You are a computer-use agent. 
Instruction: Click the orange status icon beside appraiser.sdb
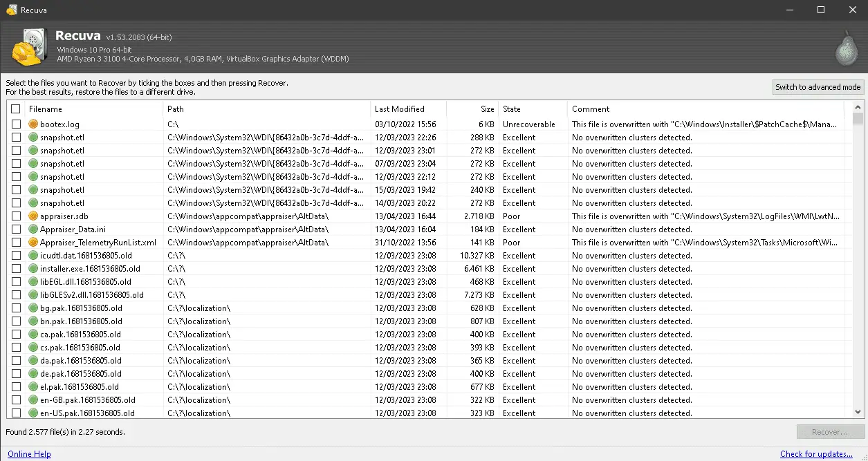pyautogui.click(x=33, y=216)
